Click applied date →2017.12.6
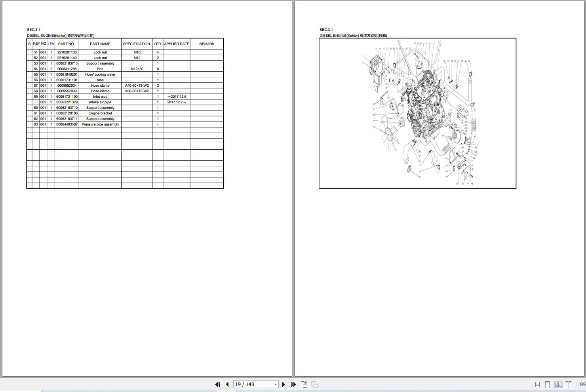 177,97
